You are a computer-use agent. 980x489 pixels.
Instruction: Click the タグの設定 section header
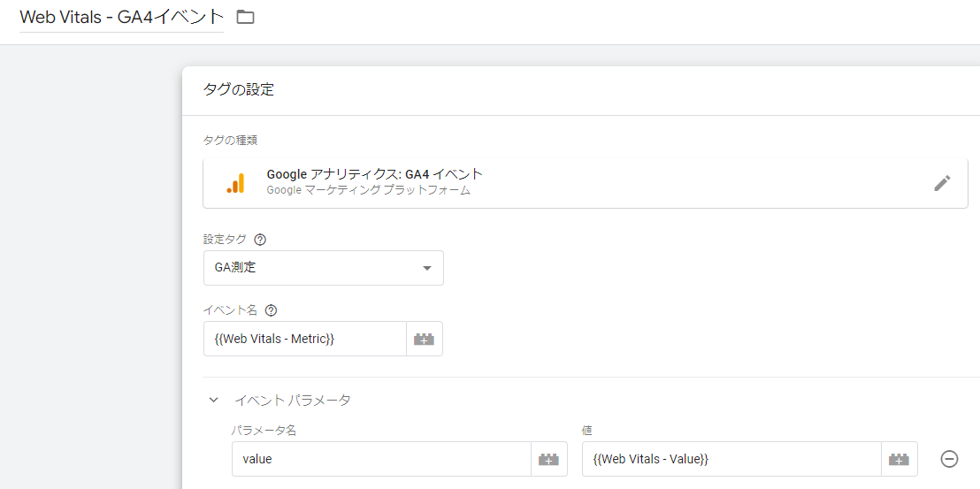tap(239, 89)
